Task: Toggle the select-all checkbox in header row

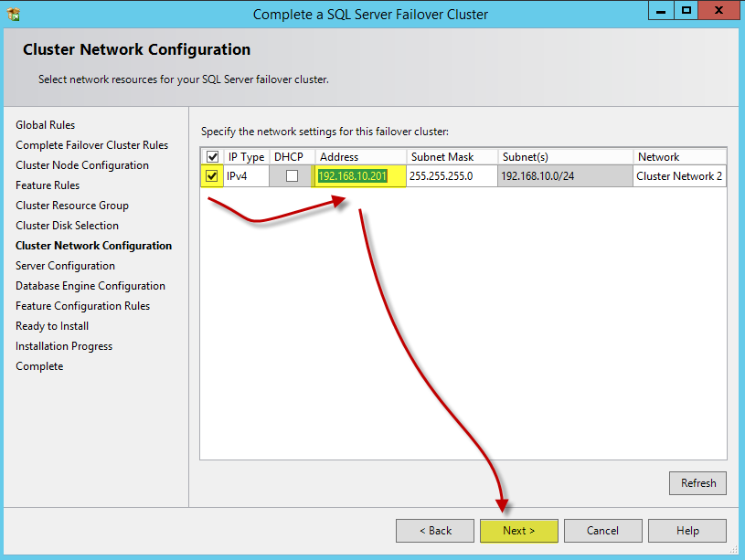Action: tap(212, 157)
